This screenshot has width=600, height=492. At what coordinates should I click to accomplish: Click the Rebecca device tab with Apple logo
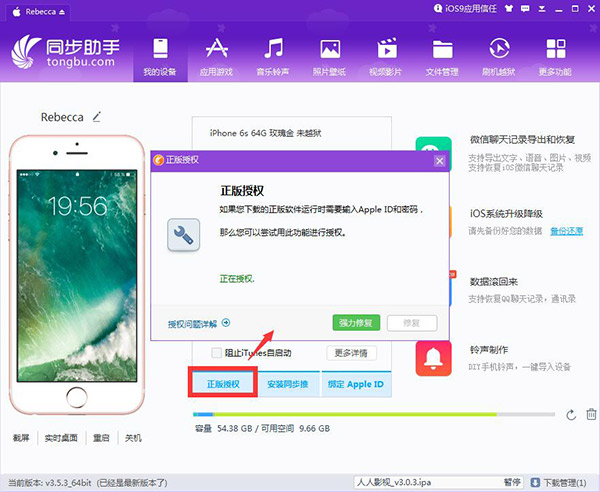click(x=37, y=12)
